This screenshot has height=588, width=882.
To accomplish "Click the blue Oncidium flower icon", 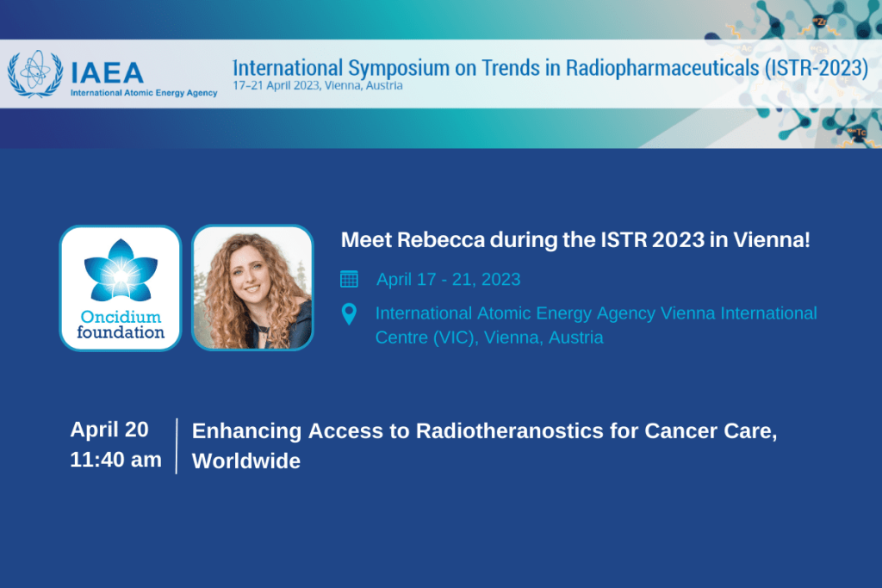I will click(x=120, y=270).
